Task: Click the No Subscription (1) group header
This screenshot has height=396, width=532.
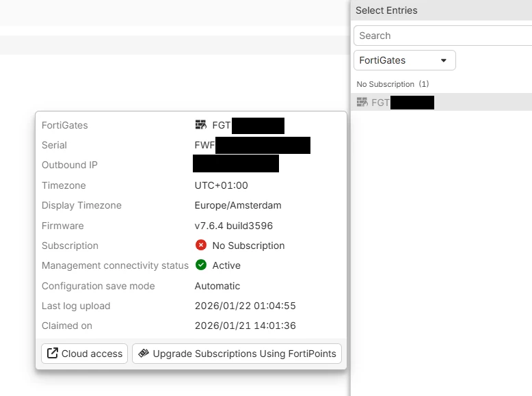Action: (x=393, y=84)
